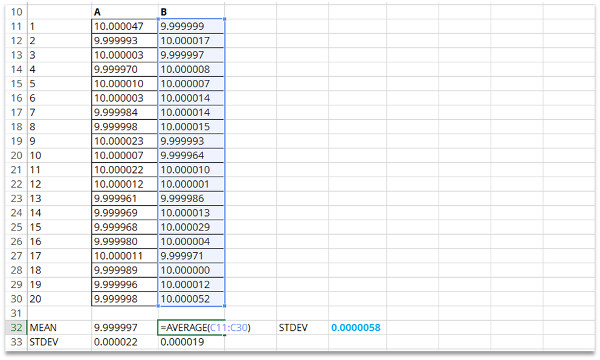Select the MEAN label cell

(59, 328)
